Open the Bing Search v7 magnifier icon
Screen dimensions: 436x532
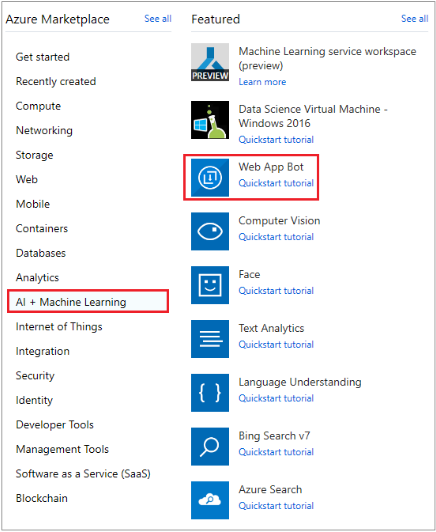pyautogui.click(x=210, y=446)
